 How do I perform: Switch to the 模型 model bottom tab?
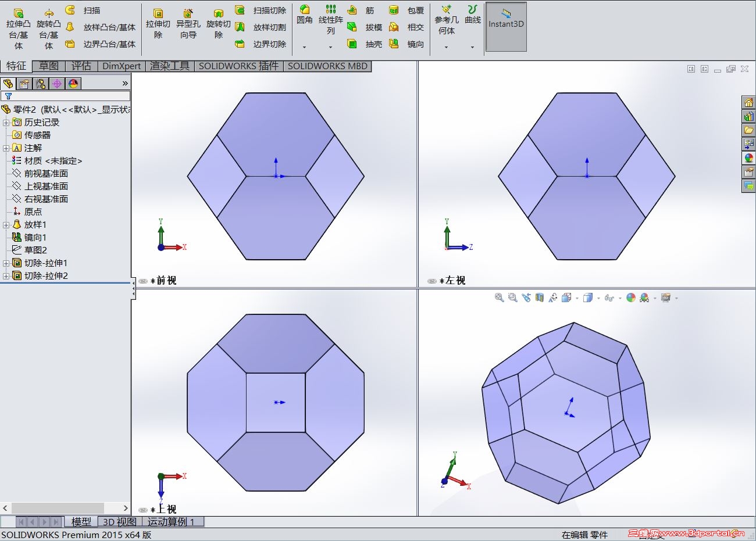81,522
